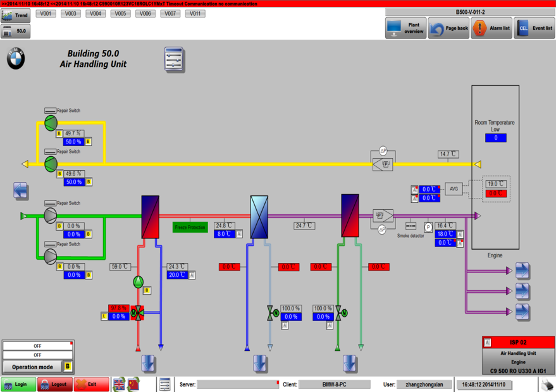Open down arrow under reheater pipes
This screenshot has height=392, width=556.
(x=350, y=364)
